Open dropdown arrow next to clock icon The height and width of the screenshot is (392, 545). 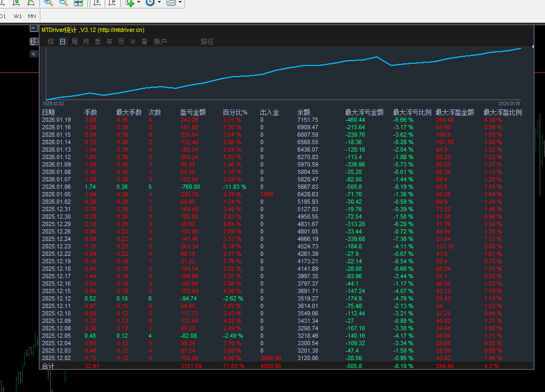(159, 3)
